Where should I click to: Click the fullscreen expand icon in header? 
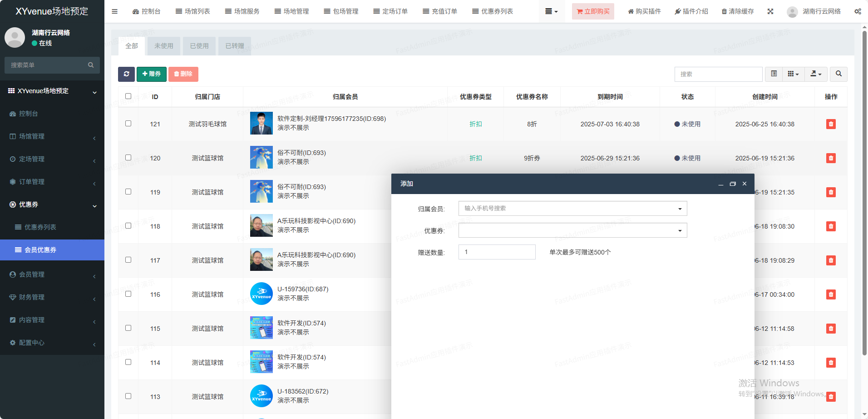coord(770,11)
